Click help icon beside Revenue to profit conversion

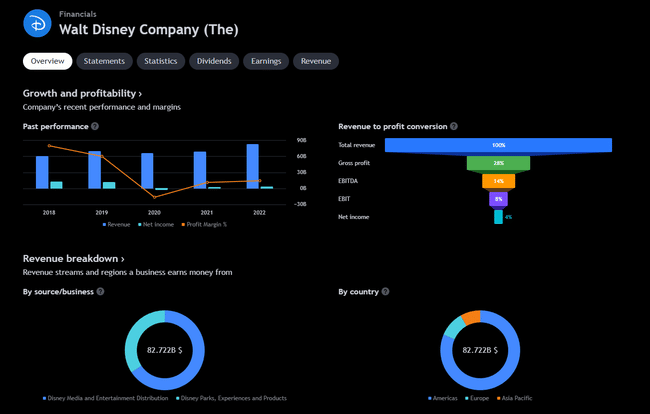tap(454, 126)
